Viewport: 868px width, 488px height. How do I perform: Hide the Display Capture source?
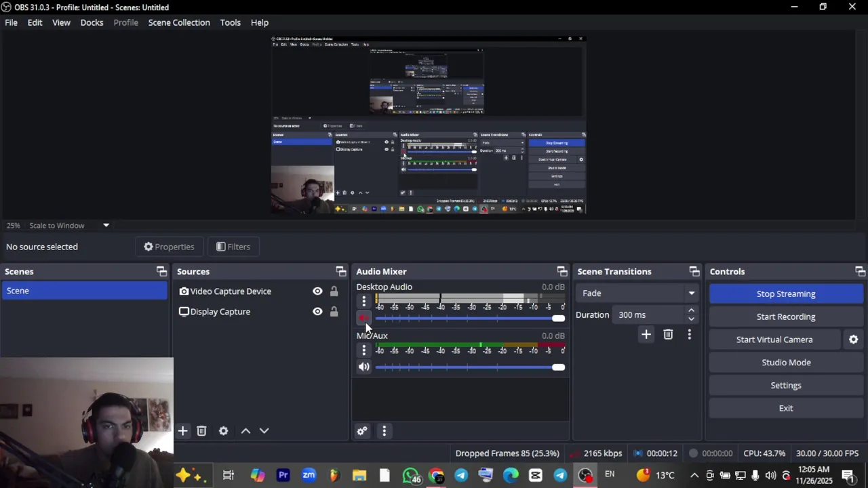pos(317,312)
